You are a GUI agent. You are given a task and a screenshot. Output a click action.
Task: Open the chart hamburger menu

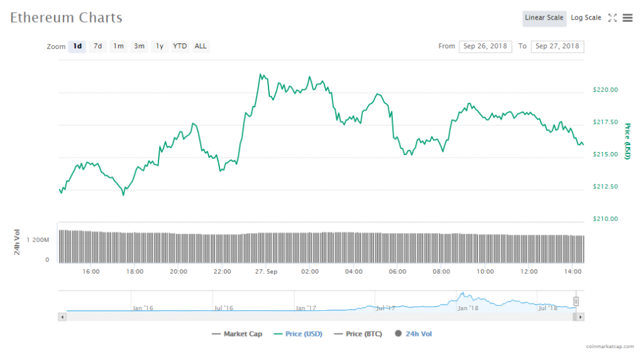coord(627,18)
